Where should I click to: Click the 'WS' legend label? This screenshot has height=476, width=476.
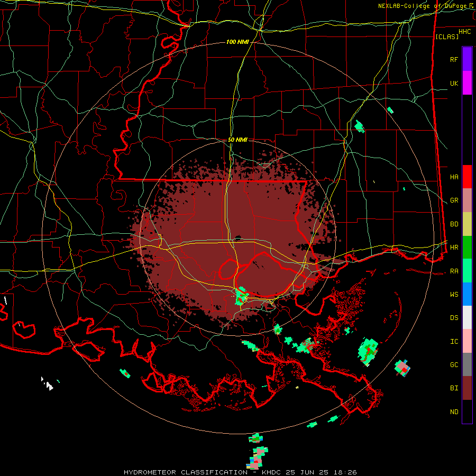454,295
